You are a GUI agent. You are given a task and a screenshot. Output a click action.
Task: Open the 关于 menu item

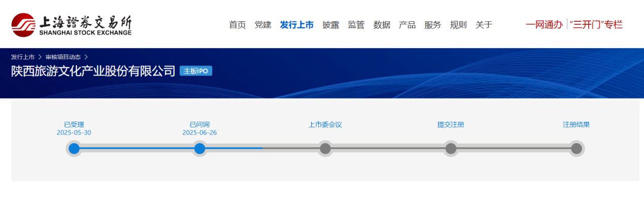pos(484,24)
